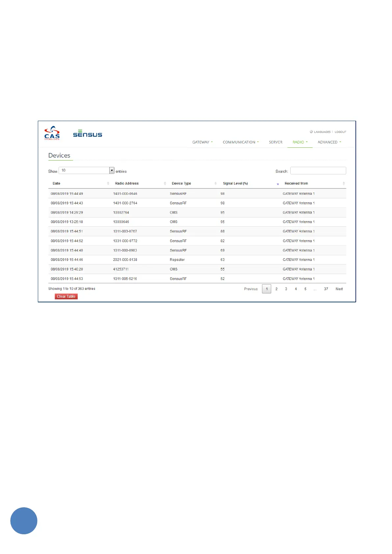The height and width of the screenshot is (554, 392).
Task: Select radio address 1011-005-5216
Action: pos(125,279)
